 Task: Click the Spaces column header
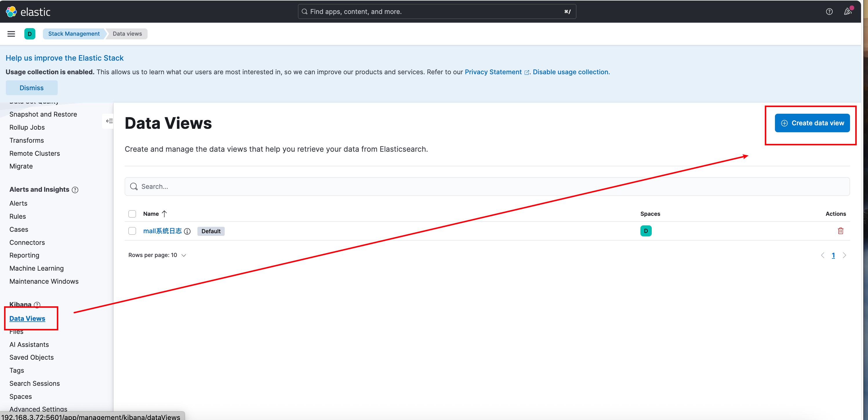[x=650, y=214]
